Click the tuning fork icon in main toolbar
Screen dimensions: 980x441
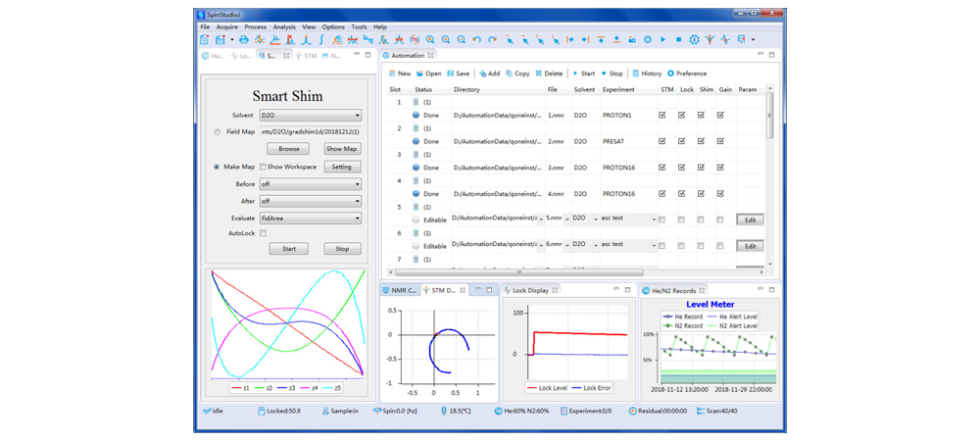tap(710, 39)
